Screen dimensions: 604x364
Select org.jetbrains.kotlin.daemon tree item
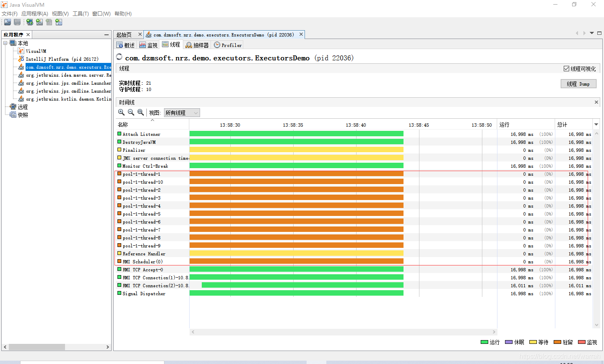pos(68,99)
